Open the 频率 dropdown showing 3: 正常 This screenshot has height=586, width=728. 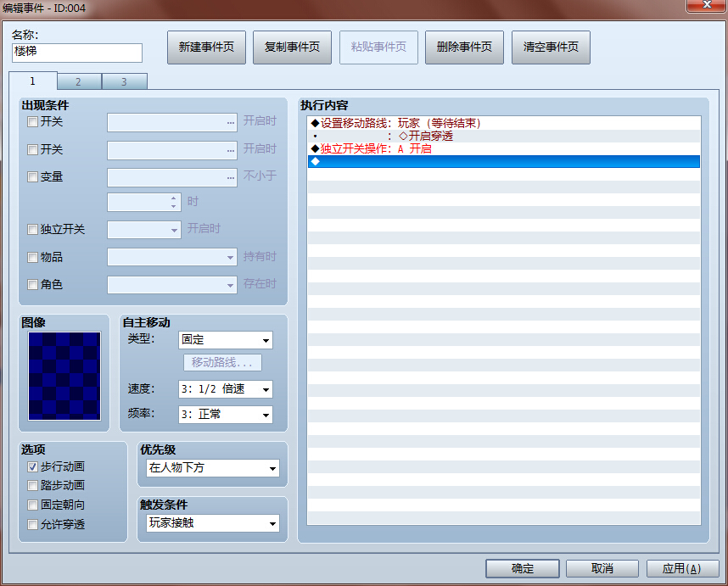tap(225, 415)
